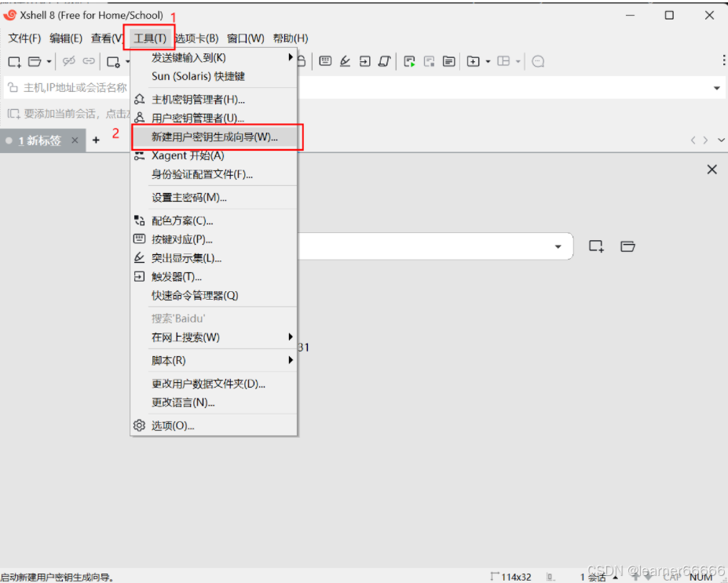Click the tab bar right-scroll chevron
The image size is (728, 583).
(706, 140)
